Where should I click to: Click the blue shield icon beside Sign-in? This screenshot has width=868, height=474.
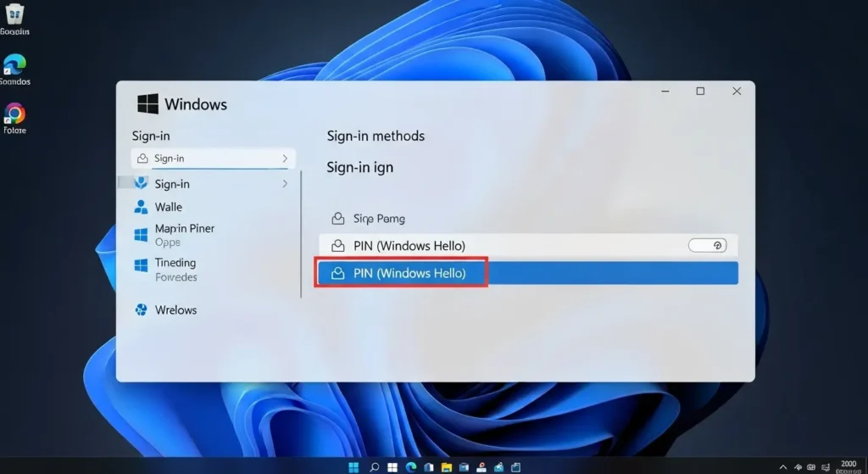(142, 183)
